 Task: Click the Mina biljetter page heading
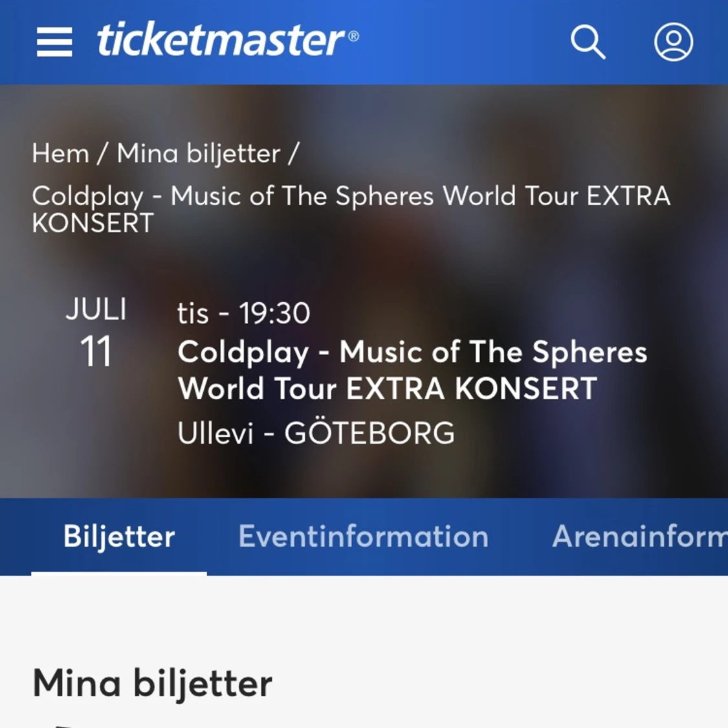(152, 681)
